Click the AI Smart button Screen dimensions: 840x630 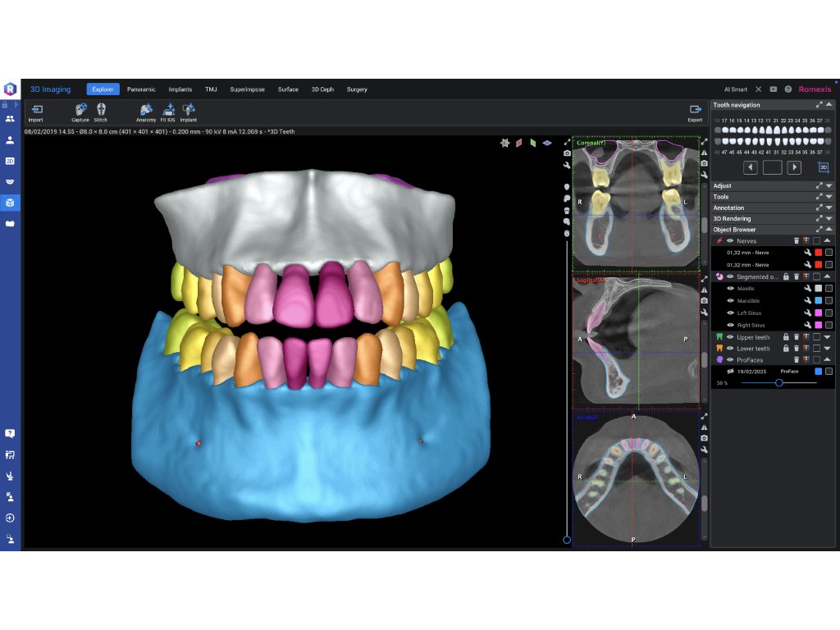pos(736,89)
